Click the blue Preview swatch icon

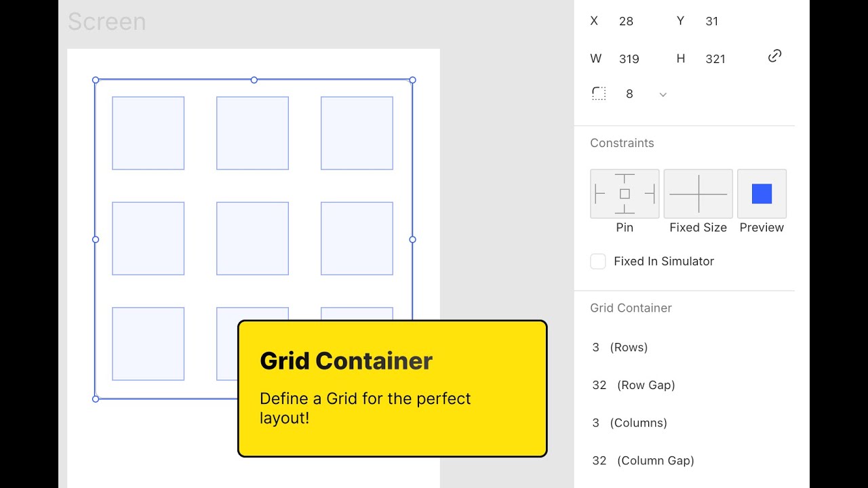point(761,193)
